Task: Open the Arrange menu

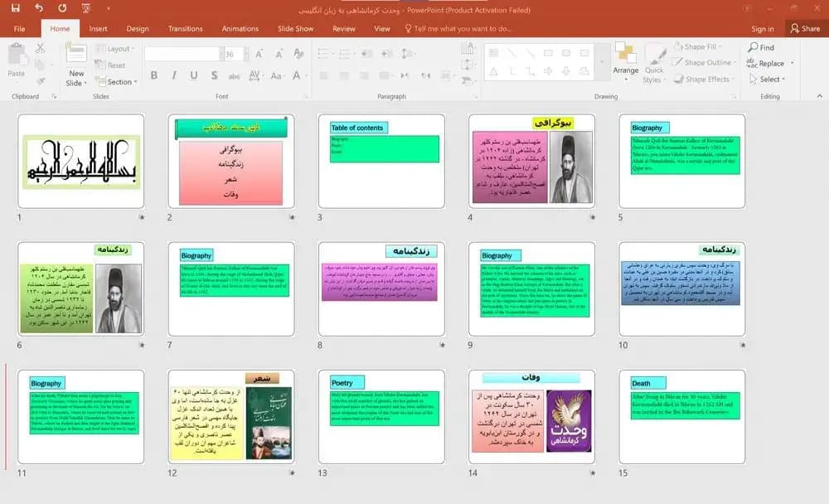Action: 625,61
